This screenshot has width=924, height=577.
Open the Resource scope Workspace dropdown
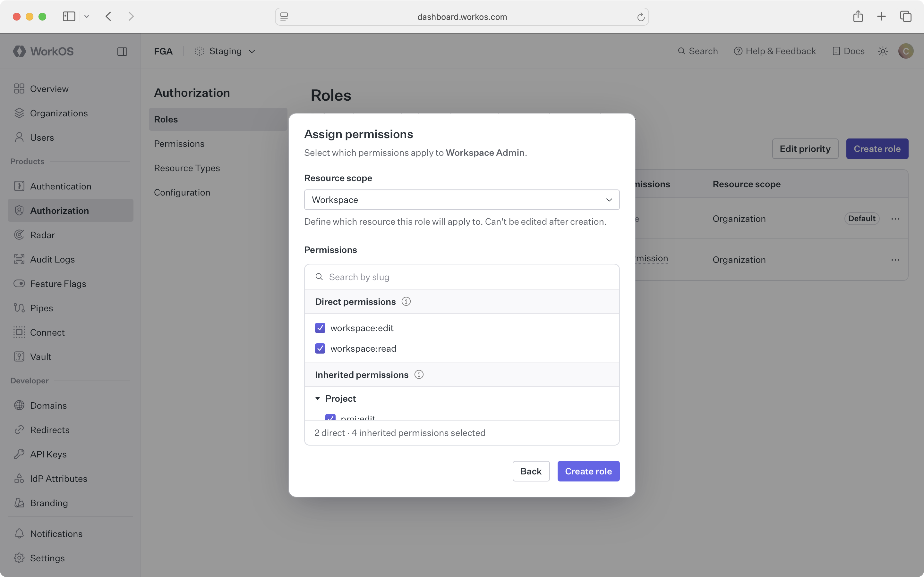click(x=461, y=200)
